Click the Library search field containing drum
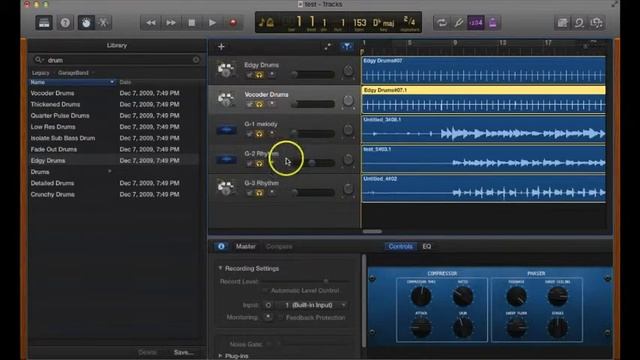Image resolution: width=640 pixels, height=360 pixels. click(117, 60)
